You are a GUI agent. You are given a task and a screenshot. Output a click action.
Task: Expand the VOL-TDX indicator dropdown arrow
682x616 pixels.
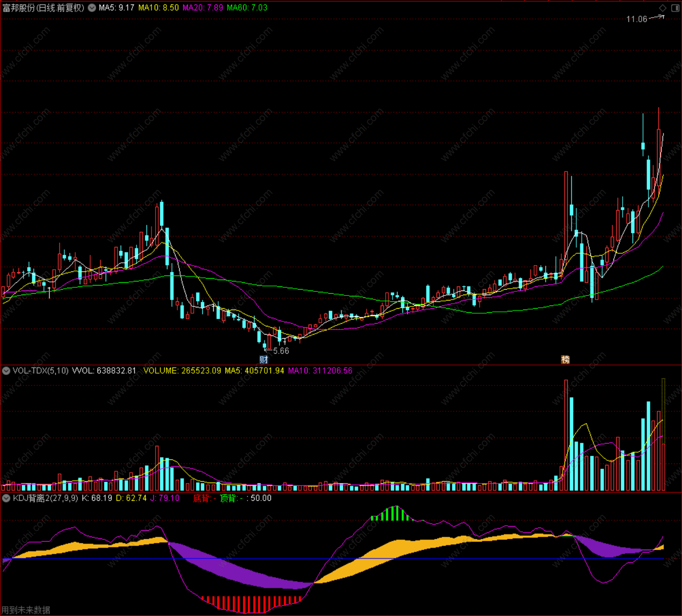coord(6,371)
